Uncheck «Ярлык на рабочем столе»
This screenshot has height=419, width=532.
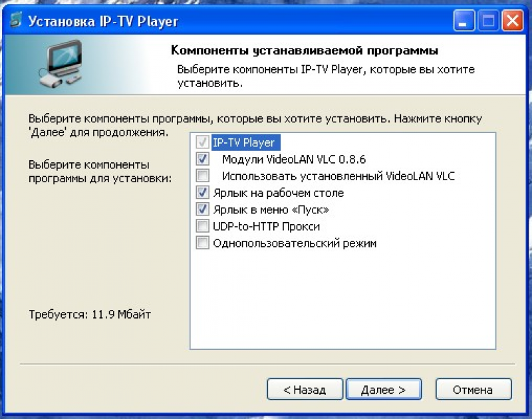point(201,192)
